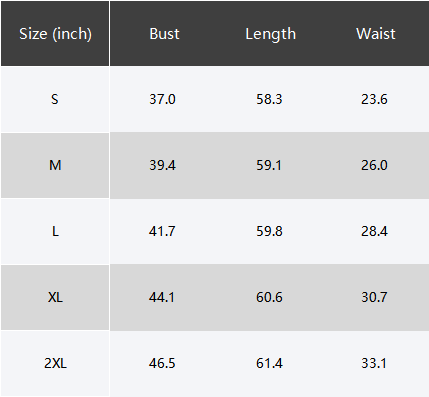Select the Length column header
Screen dimensions: 429x397
pyautogui.click(x=270, y=34)
